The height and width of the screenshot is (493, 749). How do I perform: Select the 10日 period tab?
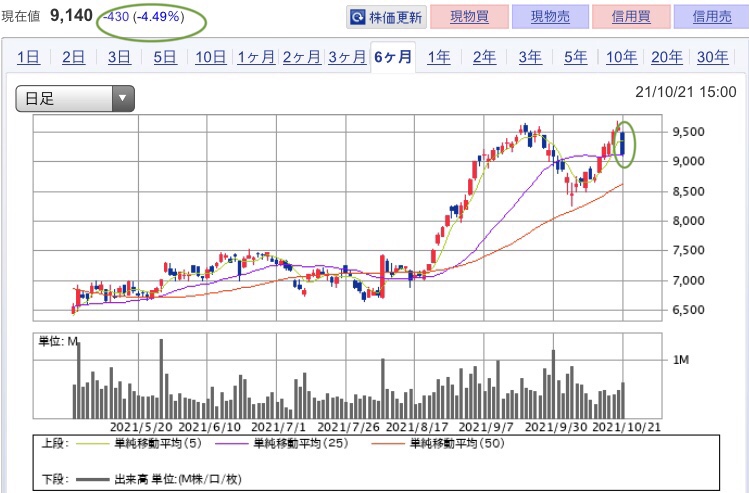(x=210, y=57)
